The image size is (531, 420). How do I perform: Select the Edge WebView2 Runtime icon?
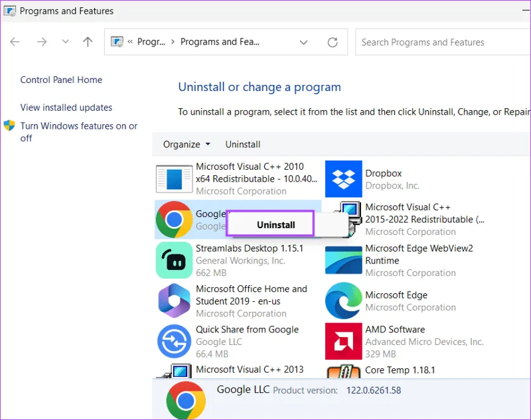[x=343, y=260]
